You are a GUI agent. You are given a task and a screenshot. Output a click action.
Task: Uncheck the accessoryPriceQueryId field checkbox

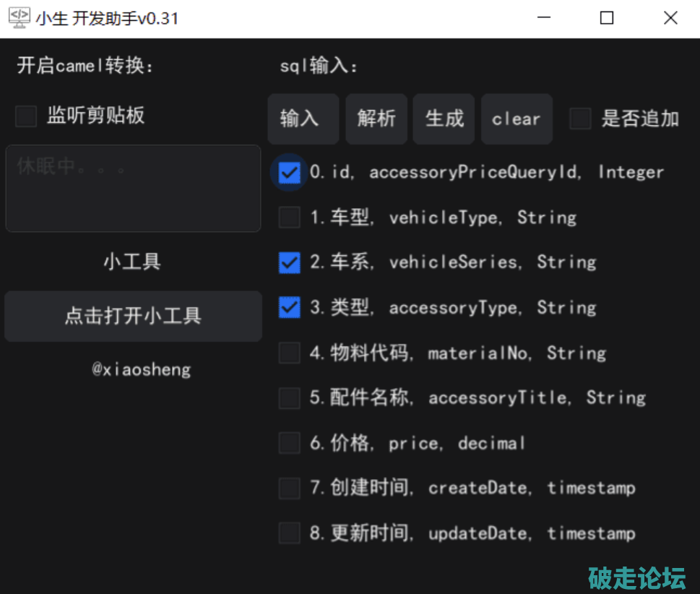tap(290, 173)
